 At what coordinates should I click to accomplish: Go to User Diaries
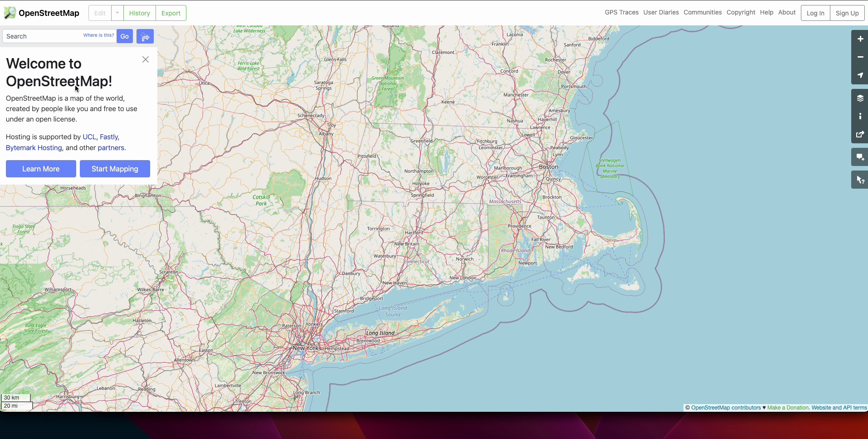[661, 12]
